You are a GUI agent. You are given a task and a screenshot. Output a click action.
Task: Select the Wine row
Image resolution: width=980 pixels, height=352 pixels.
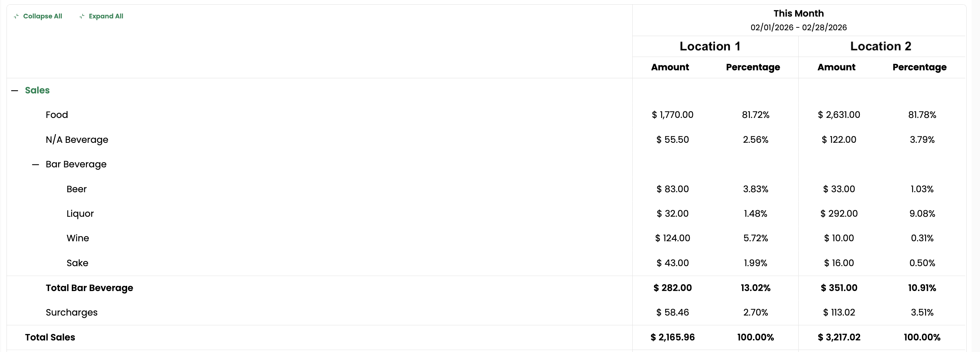point(78,238)
